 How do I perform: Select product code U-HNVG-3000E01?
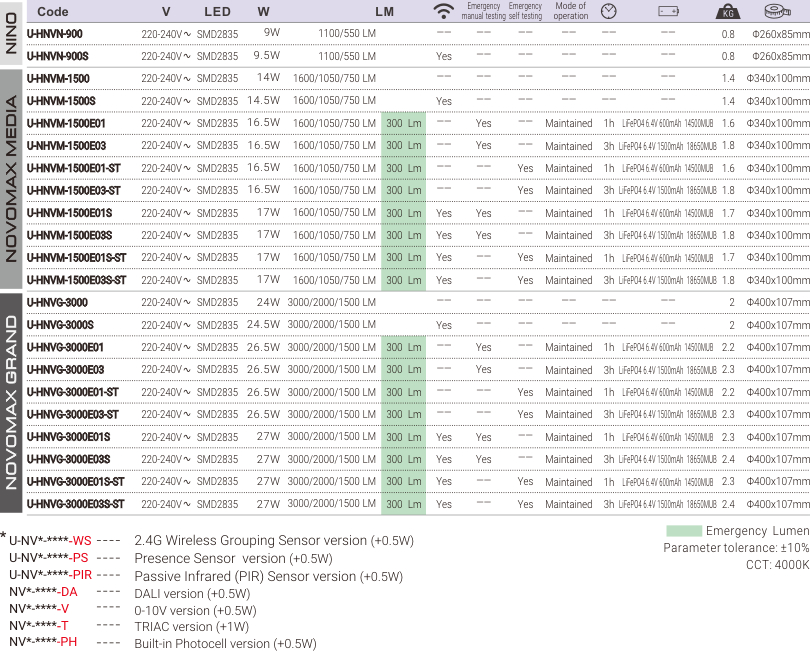(65, 347)
